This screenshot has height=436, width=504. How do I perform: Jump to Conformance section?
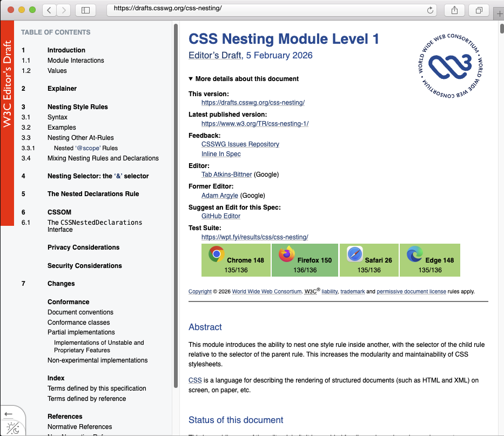pyautogui.click(x=69, y=302)
